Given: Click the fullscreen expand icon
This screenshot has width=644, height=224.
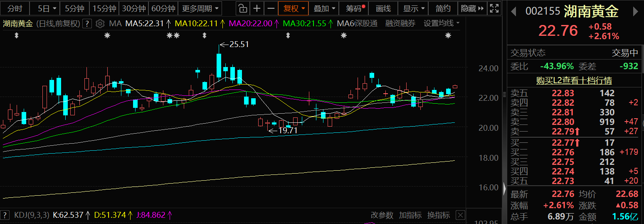Looking at the screenshot, I should click(494, 8).
